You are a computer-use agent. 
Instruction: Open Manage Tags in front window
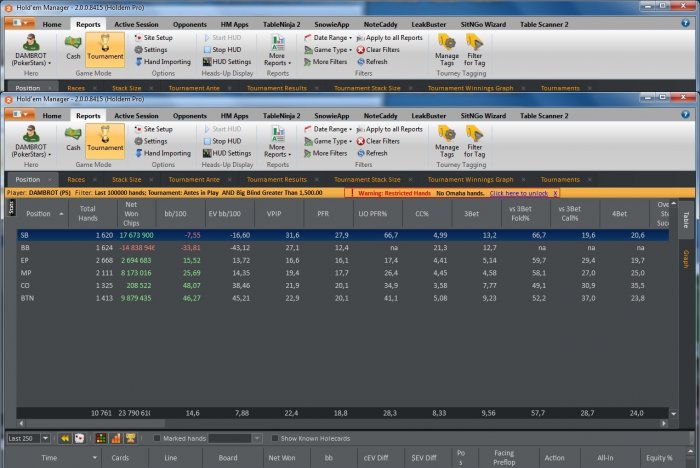point(447,142)
